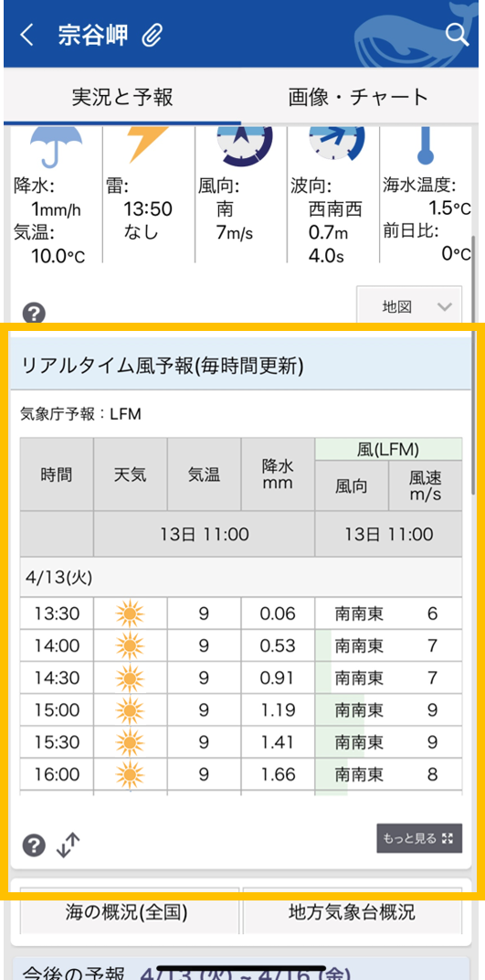Click the vertical scrollbar on right edge
This screenshot has width=485, height=980.
point(474,365)
